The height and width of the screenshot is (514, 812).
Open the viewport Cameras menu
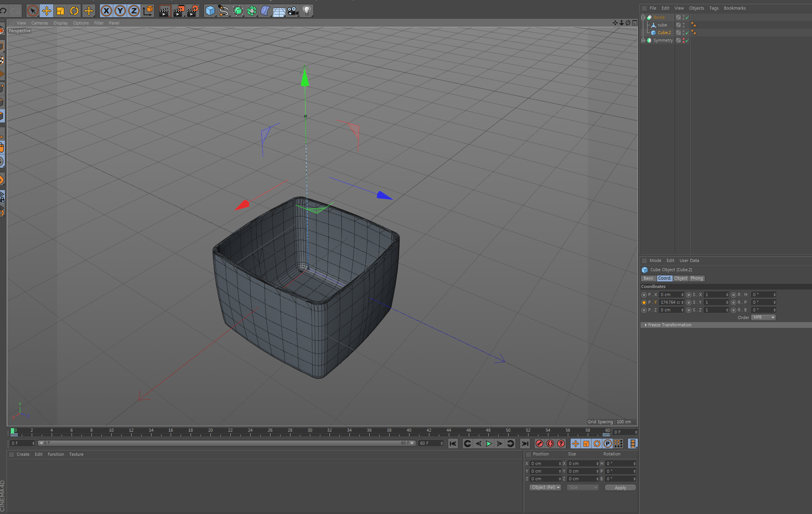click(39, 23)
